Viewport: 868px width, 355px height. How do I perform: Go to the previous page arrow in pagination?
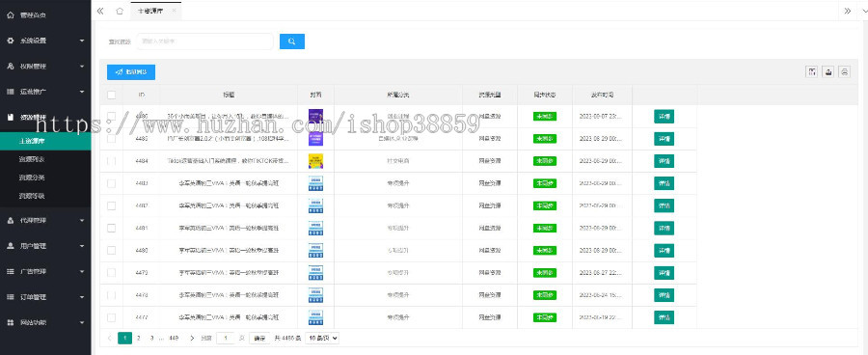point(109,338)
